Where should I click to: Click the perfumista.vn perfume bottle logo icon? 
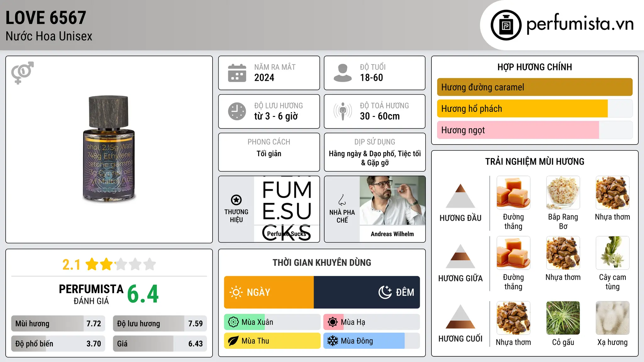tap(506, 25)
